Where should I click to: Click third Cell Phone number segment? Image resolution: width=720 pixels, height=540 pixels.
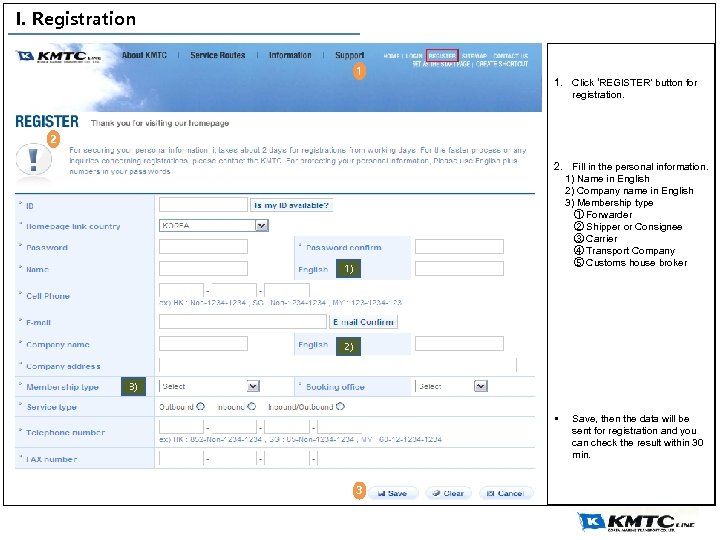coord(287,290)
